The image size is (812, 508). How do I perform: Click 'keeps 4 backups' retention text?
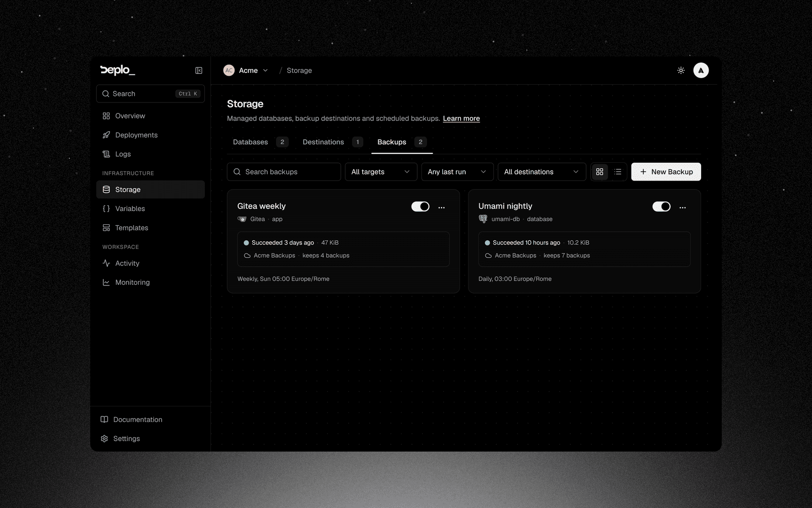(326, 255)
